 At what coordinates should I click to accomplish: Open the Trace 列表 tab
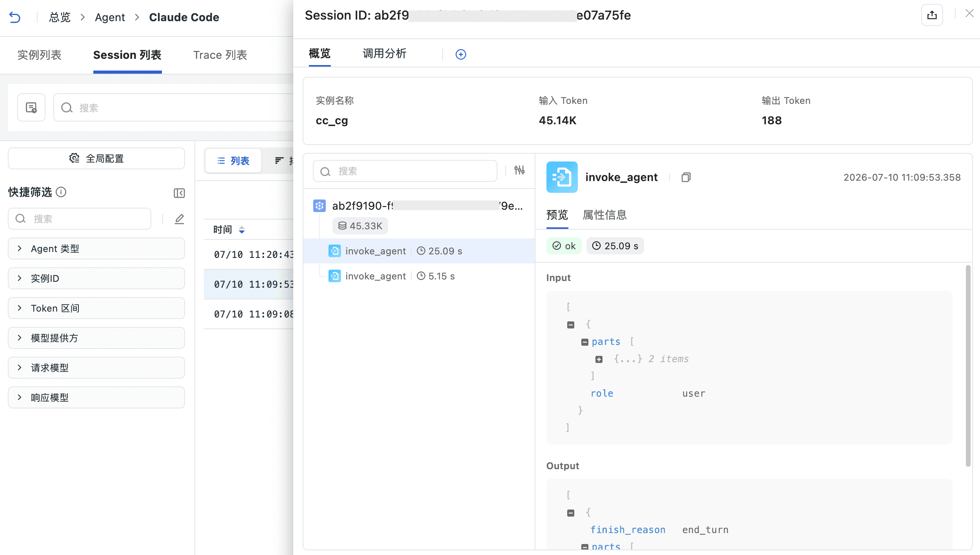click(x=220, y=55)
